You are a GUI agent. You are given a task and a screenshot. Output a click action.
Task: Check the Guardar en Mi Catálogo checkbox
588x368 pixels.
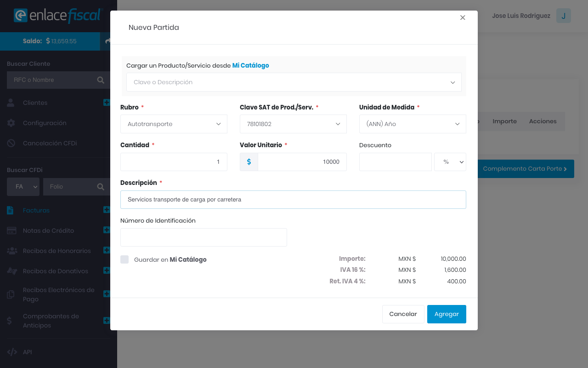[x=124, y=259]
